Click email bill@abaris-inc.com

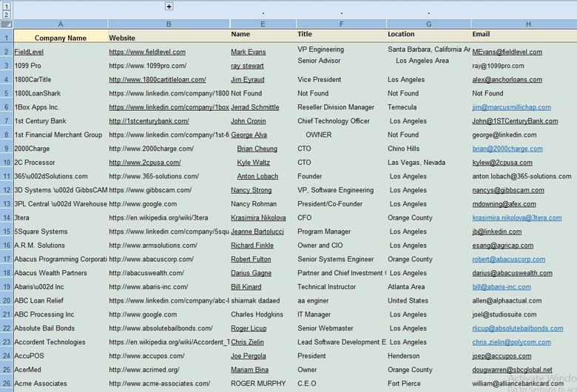(502, 287)
